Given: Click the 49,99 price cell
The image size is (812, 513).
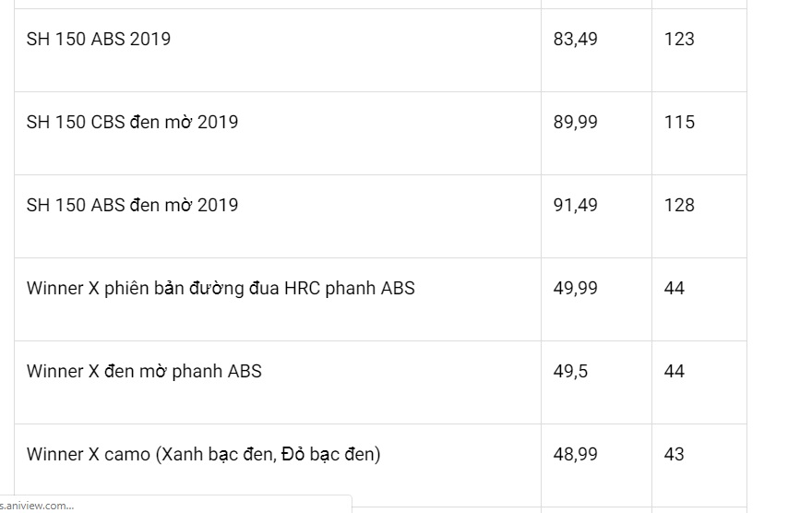Looking at the screenshot, I should [x=575, y=288].
